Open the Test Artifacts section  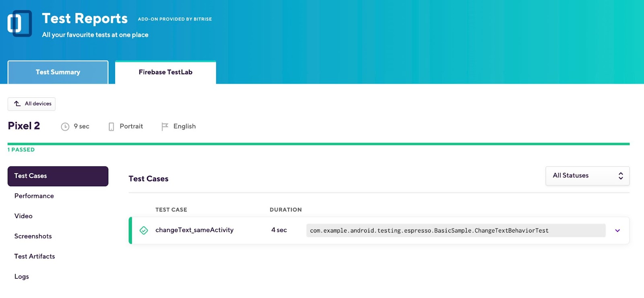point(35,256)
